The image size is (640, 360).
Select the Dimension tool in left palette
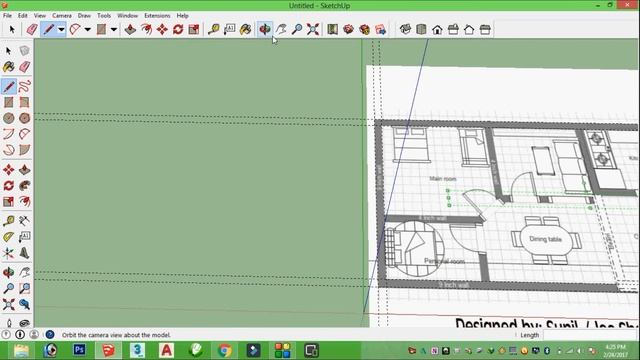pyautogui.click(x=24, y=221)
